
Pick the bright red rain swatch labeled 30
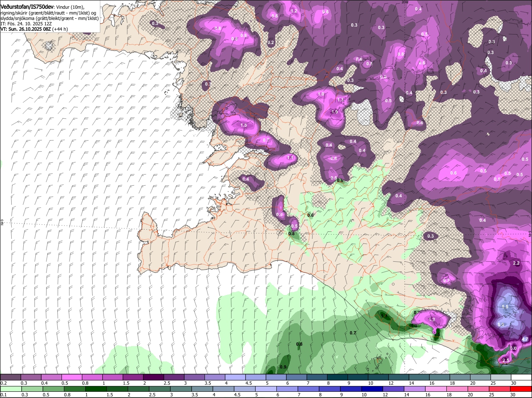521,389
